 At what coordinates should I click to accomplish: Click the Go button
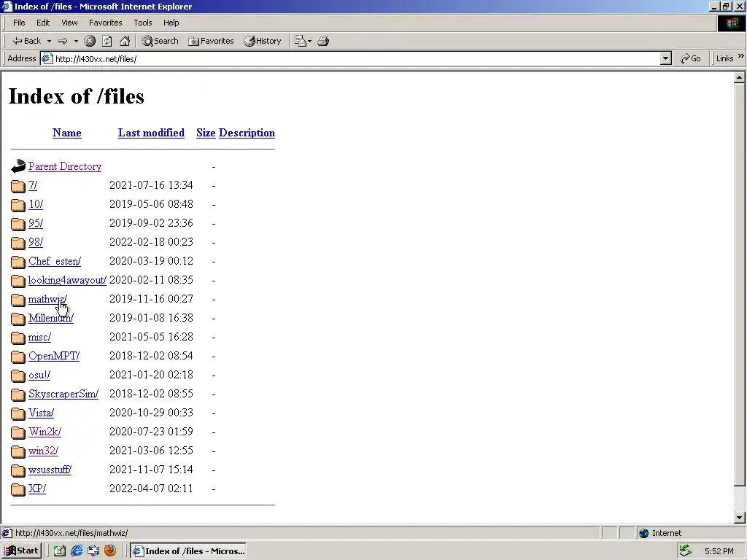pos(690,58)
